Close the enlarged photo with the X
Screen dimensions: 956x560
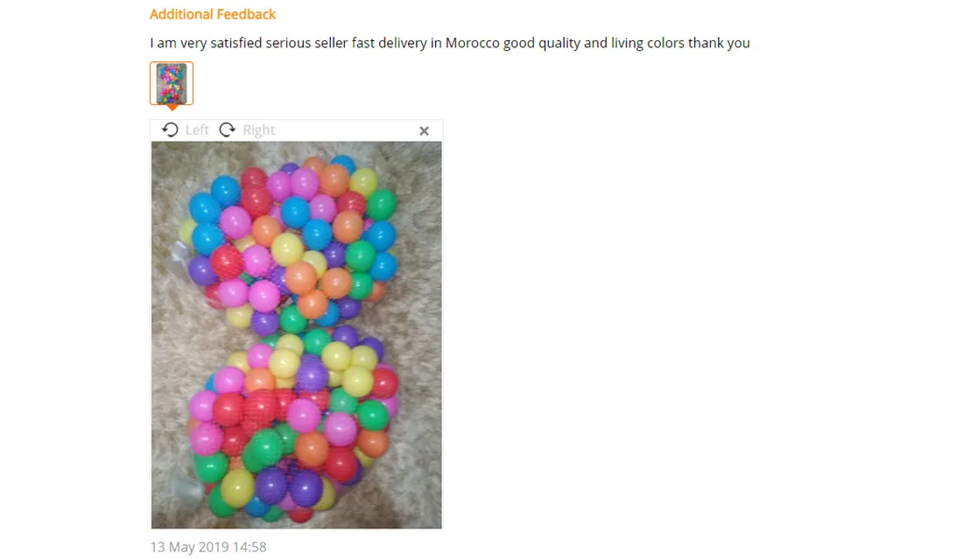425,131
